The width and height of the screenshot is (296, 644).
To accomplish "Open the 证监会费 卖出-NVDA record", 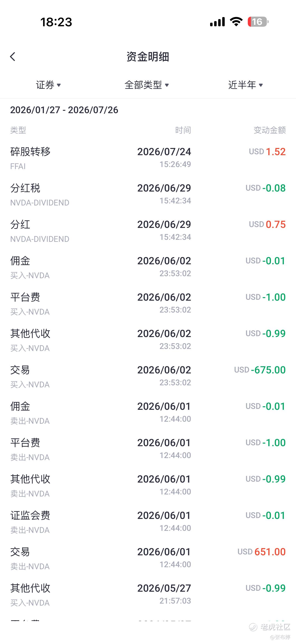I will click(148, 522).
